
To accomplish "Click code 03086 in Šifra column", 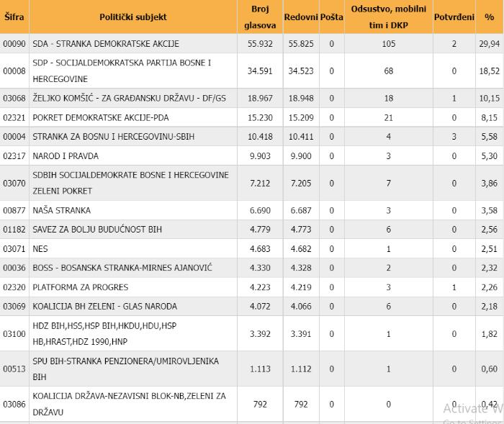I will (14, 404).
